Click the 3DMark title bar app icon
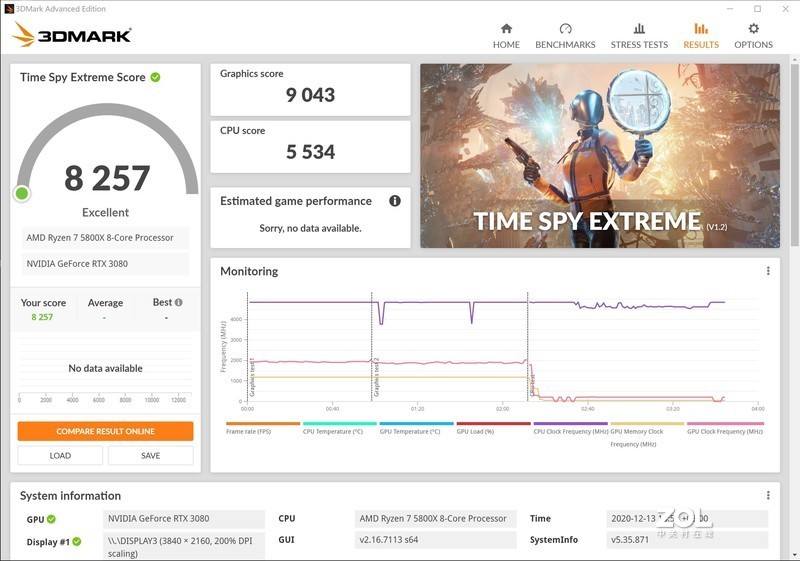Screen dimensions: 800x561 pyautogui.click(x=9, y=9)
